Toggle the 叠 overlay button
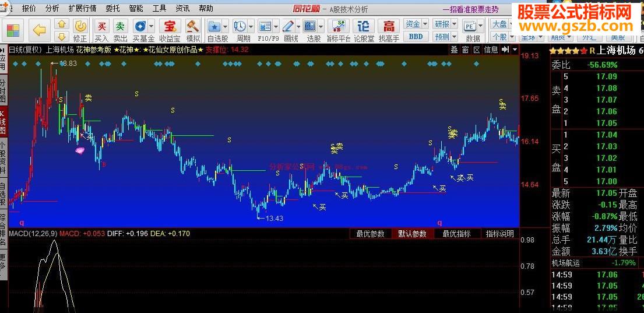The height and width of the screenshot is (313, 644). coord(454,50)
